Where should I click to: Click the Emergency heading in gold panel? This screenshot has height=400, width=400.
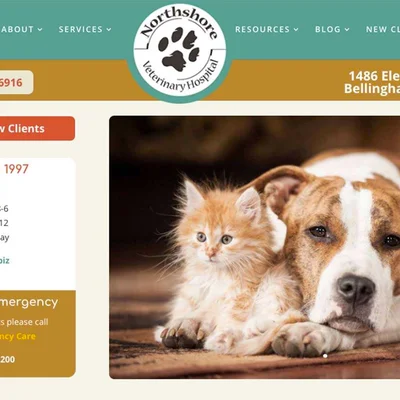point(29,303)
